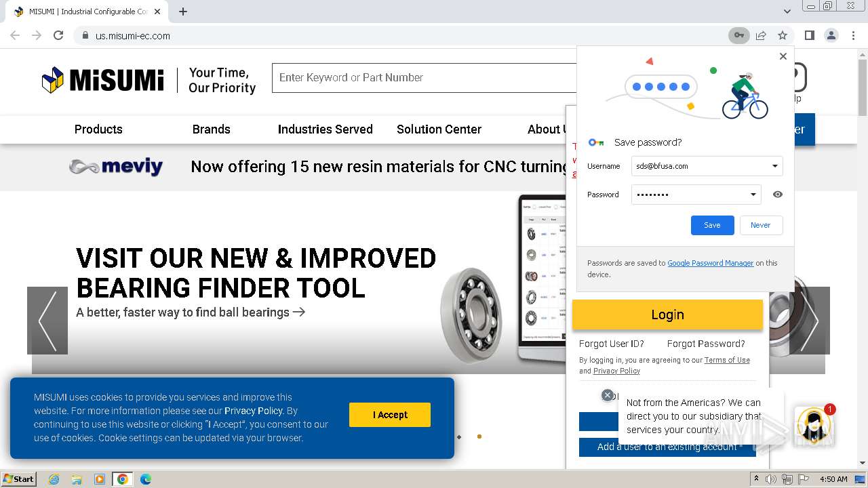868x488 pixels.
Task: Expand the Username dropdown in Save password
Action: [x=775, y=166]
